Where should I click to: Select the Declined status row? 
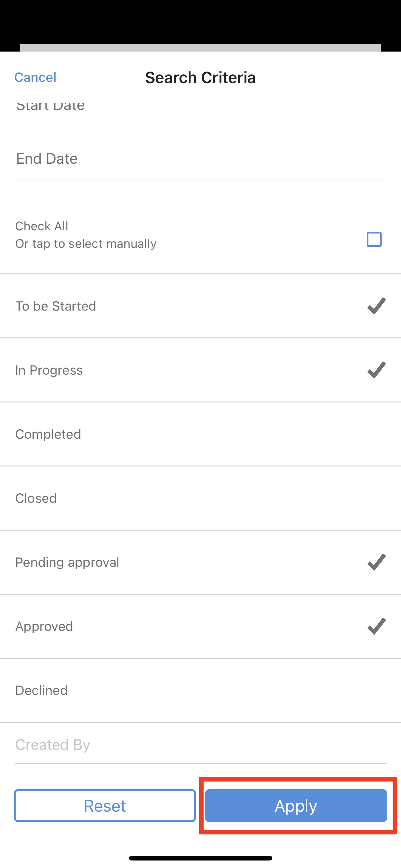200,690
